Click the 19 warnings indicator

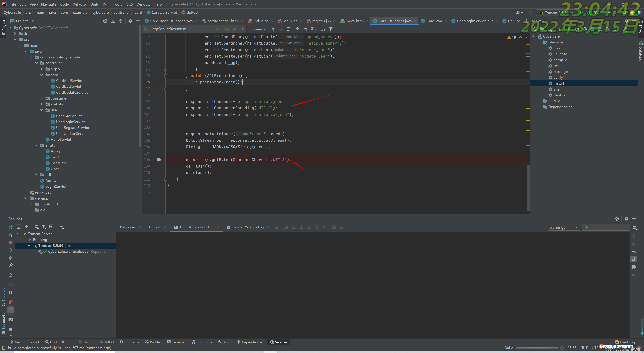tap(512, 37)
